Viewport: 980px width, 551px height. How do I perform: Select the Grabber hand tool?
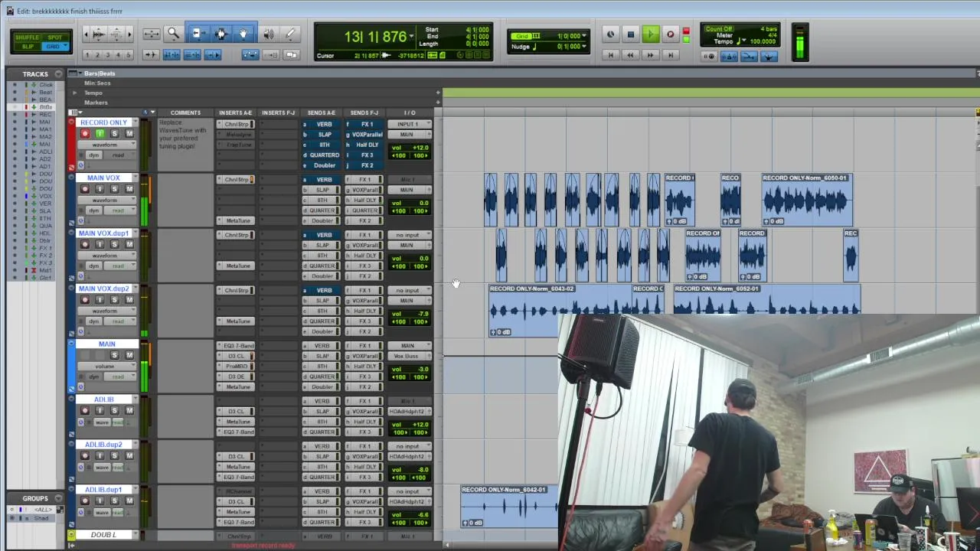pos(243,34)
